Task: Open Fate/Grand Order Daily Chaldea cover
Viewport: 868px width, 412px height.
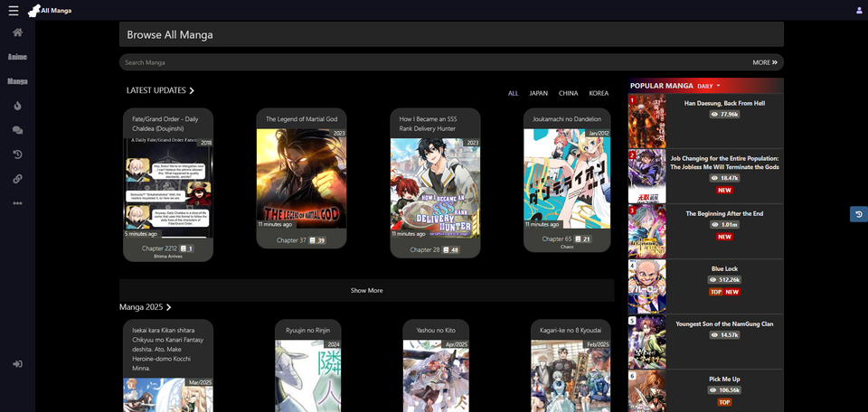Action: coord(168,188)
